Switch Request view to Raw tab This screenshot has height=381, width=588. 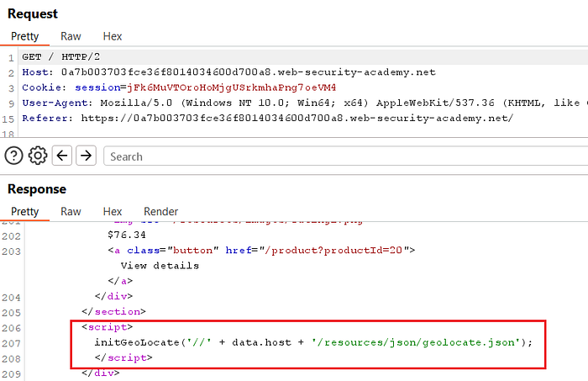71,36
